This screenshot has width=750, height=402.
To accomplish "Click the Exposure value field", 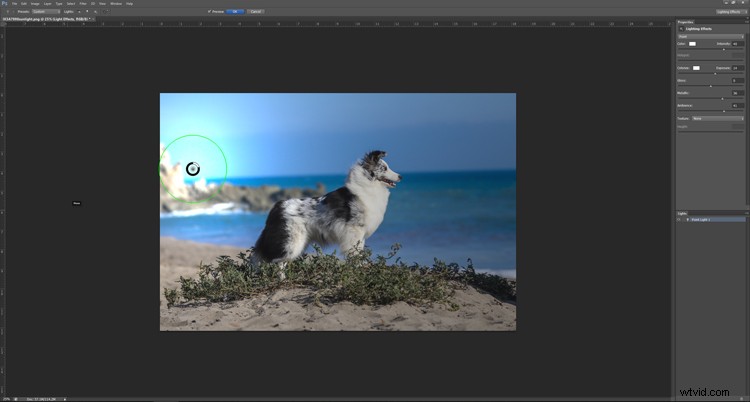I will pyautogui.click(x=738, y=68).
